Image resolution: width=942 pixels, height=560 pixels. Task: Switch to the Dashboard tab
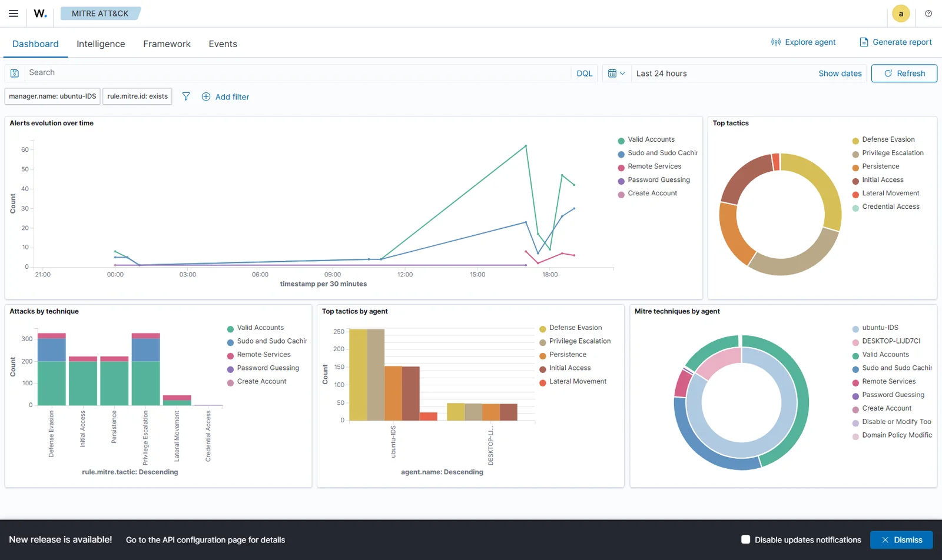[x=35, y=44]
